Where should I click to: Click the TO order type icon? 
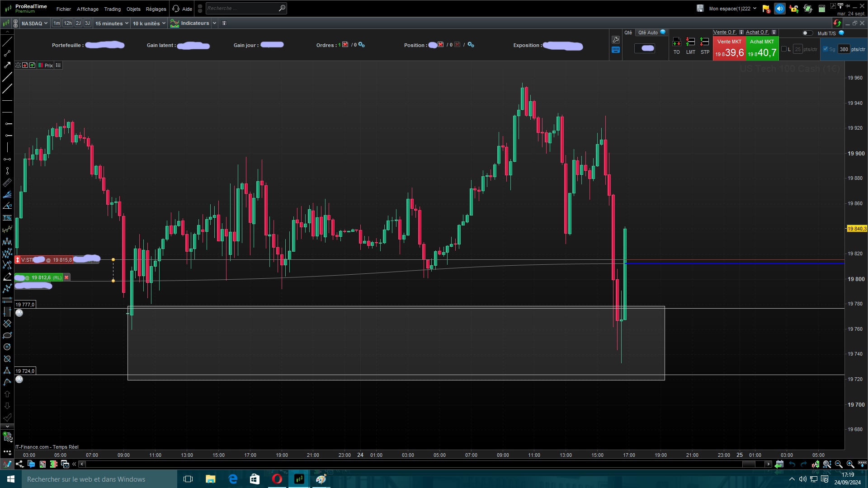coord(676,42)
